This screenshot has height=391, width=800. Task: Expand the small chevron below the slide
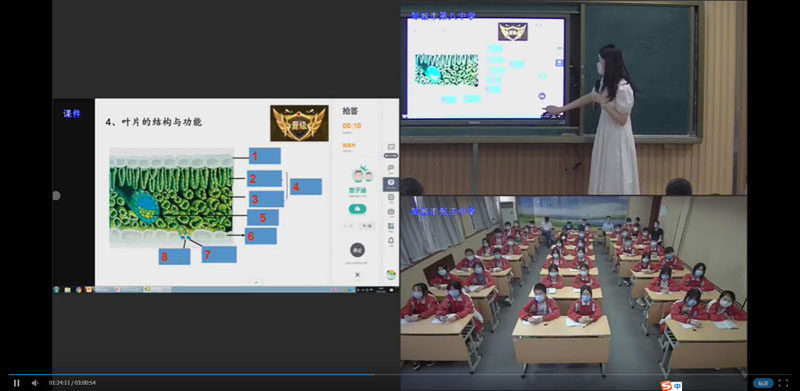coord(256,282)
